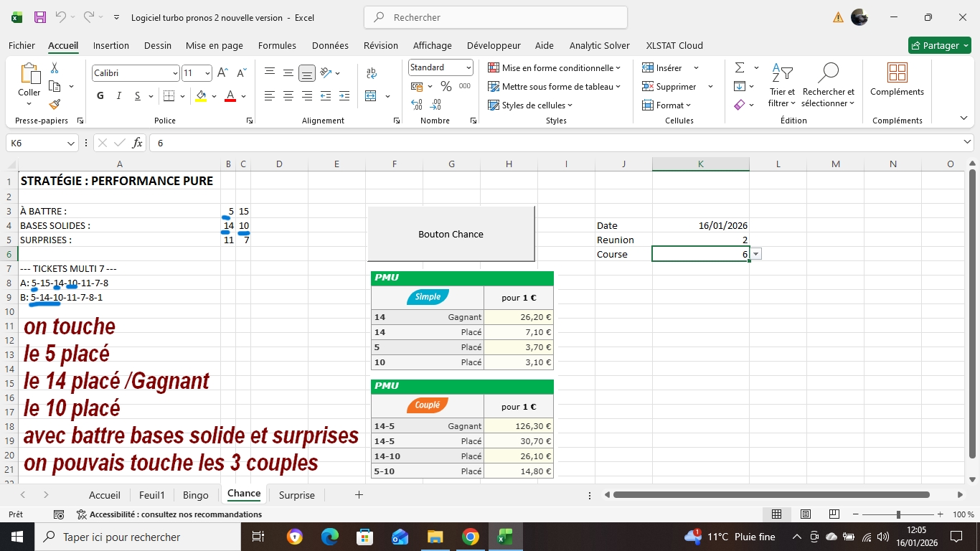This screenshot has width=980, height=551.
Task: Open Chrome from the taskbar
Action: pos(470,537)
